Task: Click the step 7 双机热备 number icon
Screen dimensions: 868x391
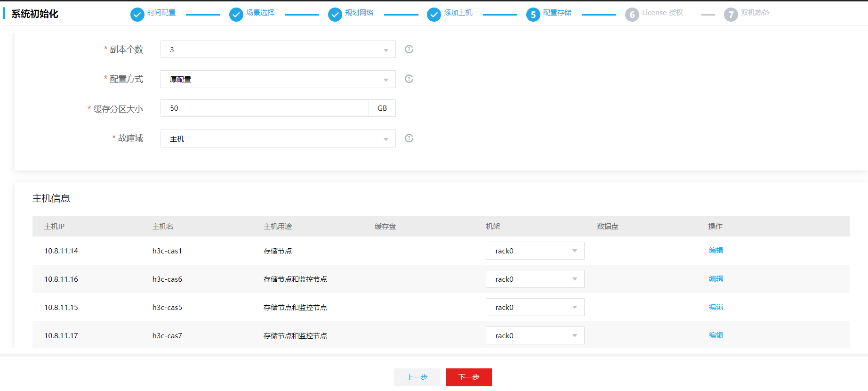Action: [x=731, y=15]
